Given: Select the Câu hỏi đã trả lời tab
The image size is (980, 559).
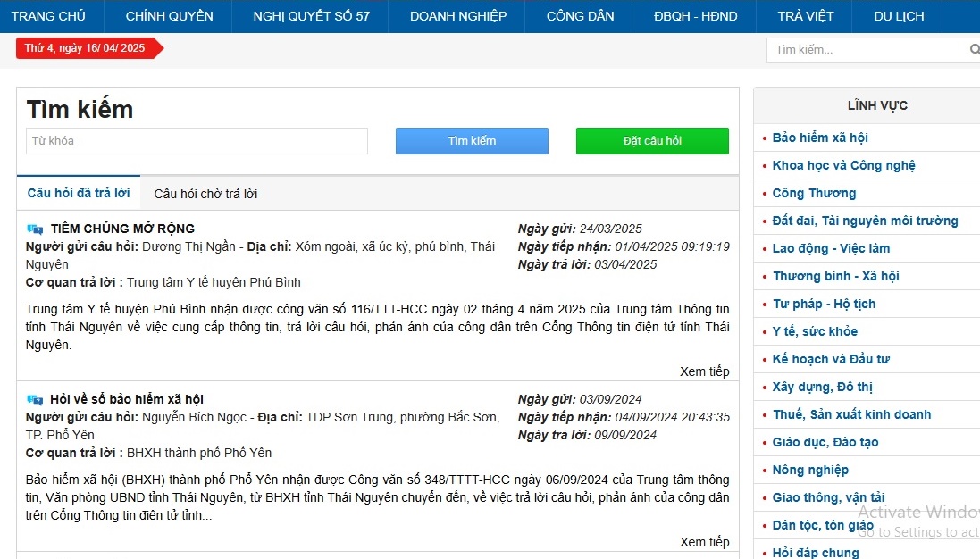Looking at the screenshot, I should click(x=79, y=193).
